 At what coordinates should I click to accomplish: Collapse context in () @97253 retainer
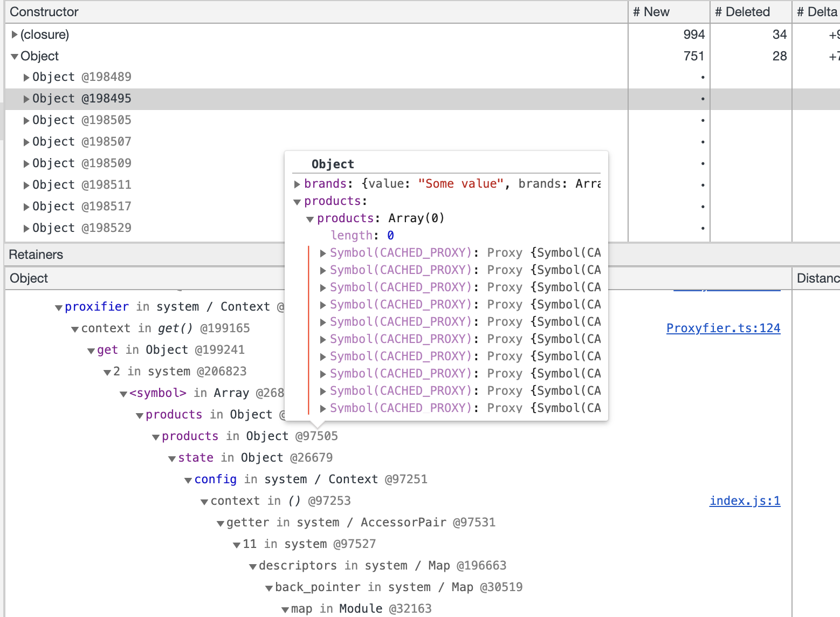[x=204, y=502]
